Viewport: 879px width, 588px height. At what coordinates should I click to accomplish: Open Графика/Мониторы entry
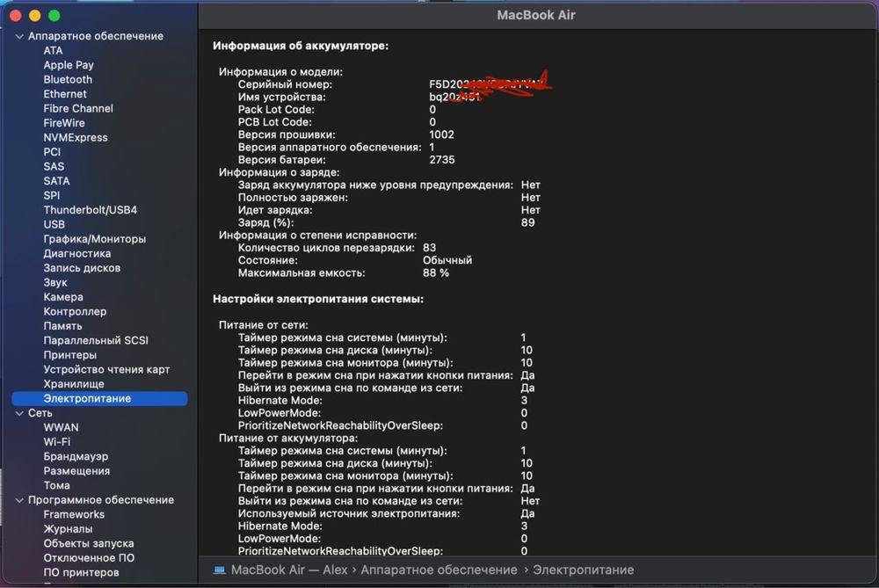coord(95,239)
